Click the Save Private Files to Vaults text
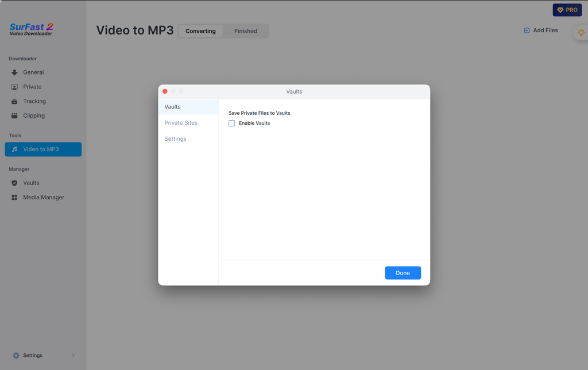Screen dimensions: 588x370 (x=259, y=113)
